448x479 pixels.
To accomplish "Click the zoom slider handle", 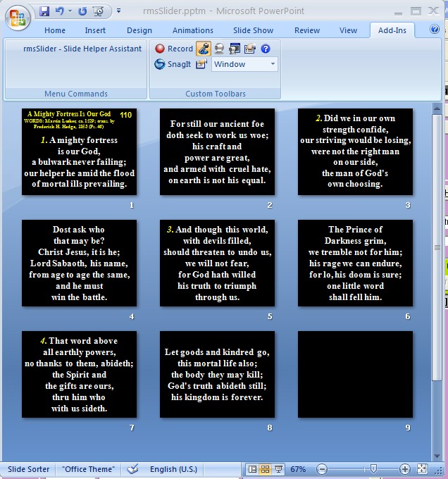I will [x=373, y=468].
